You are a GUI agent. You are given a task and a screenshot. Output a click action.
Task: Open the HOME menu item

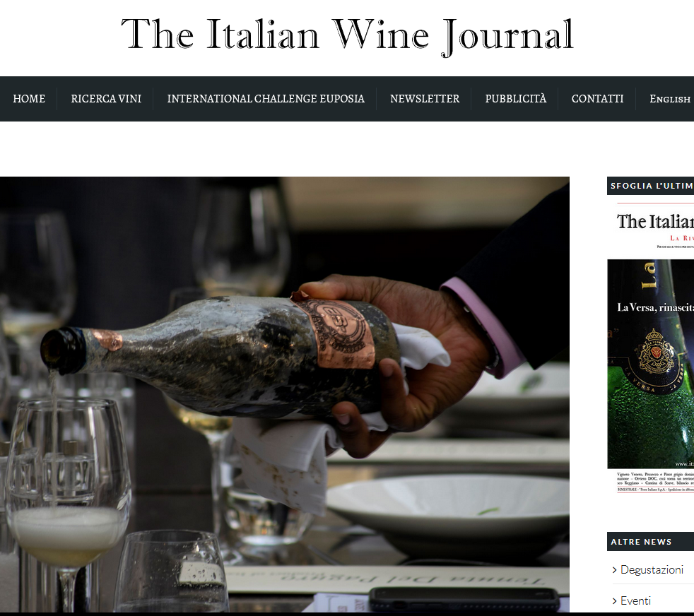pyautogui.click(x=29, y=99)
